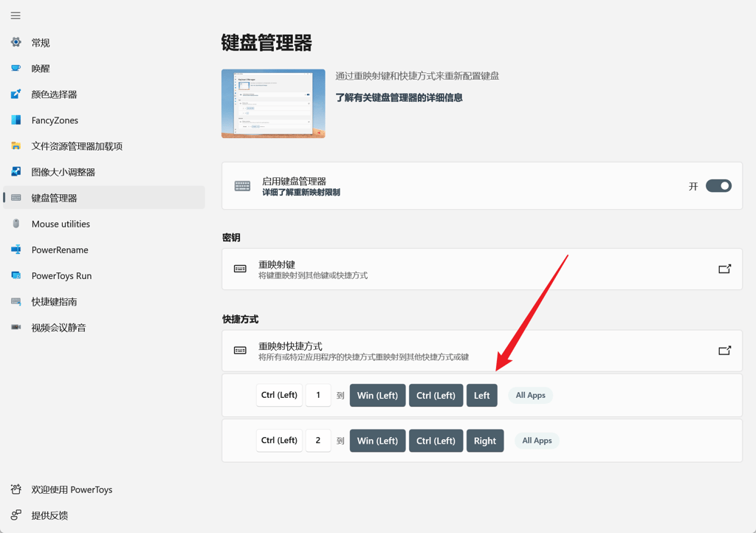The height and width of the screenshot is (533, 756).
Task: Click the PowerToys Run icon
Action: click(16, 275)
